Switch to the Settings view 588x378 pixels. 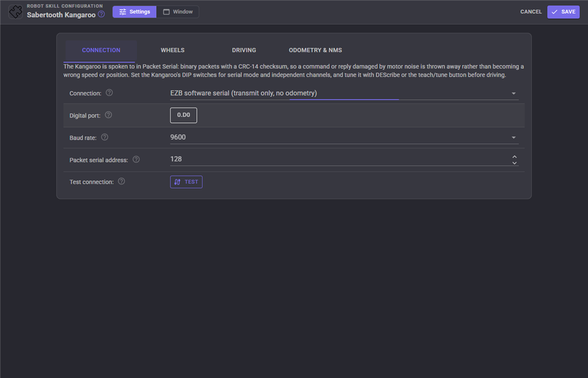pos(134,12)
